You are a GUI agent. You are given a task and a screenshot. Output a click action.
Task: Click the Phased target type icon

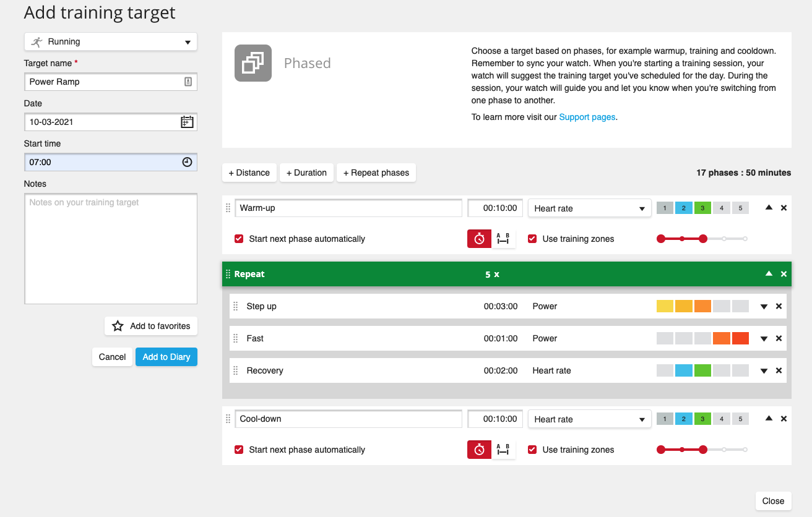[x=253, y=63]
